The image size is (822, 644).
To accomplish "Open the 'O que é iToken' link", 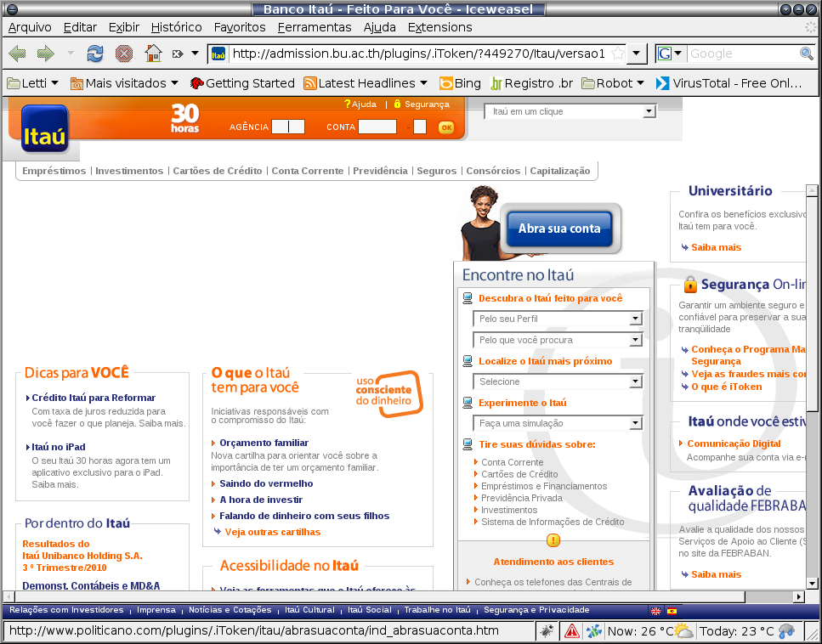I will (x=727, y=387).
